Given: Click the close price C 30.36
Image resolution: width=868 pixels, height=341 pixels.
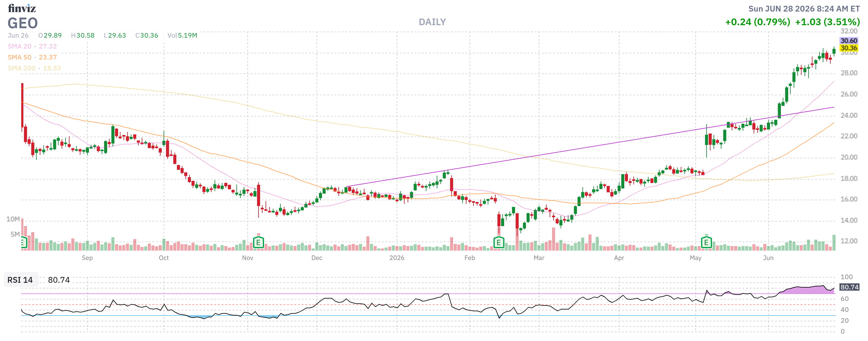Looking at the screenshot, I should click(147, 35).
